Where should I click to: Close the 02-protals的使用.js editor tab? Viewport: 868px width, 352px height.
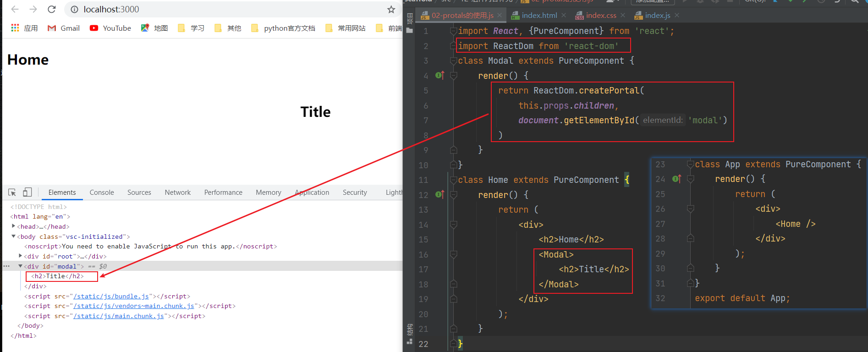tap(500, 16)
